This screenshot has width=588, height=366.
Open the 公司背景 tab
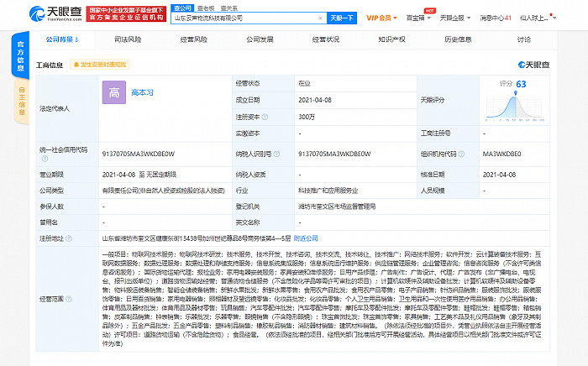click(62, 39)
